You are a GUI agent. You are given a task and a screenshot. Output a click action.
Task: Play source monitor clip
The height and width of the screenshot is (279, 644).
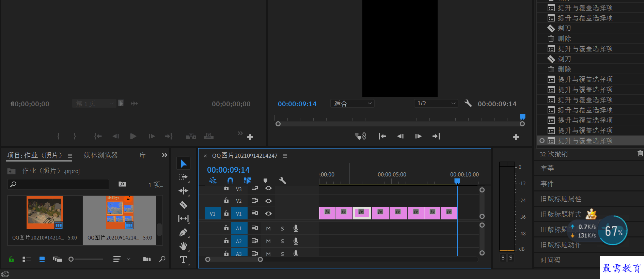click(133, 136)
